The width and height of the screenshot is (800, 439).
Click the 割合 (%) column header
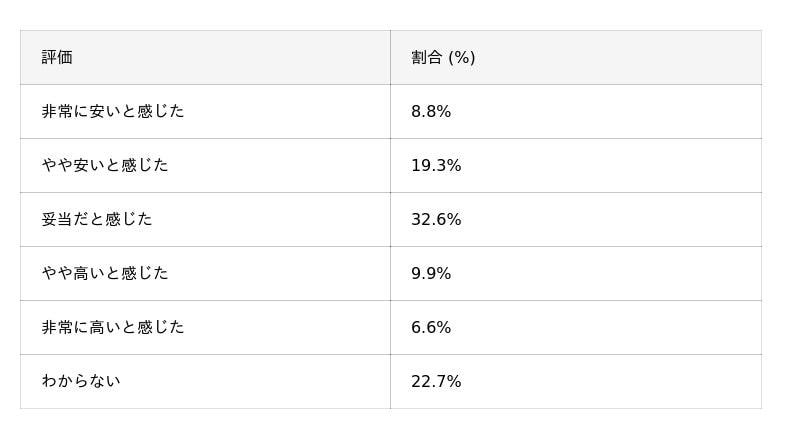coord(443,58)
